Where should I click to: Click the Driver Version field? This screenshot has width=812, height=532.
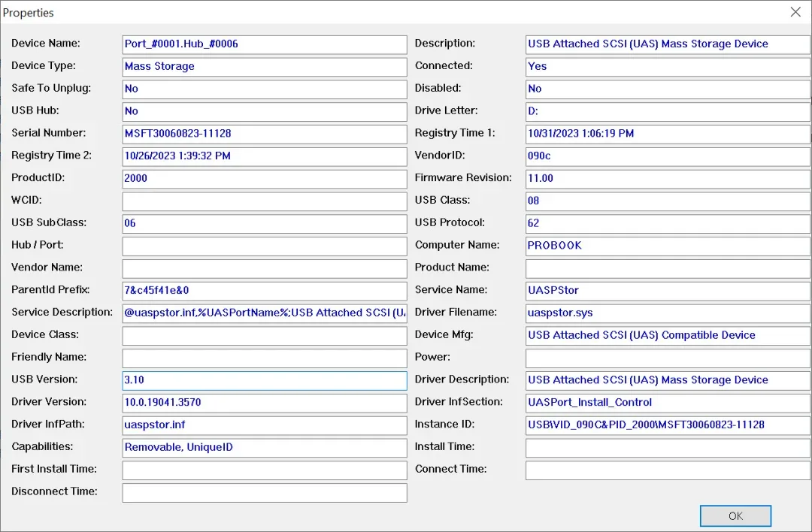click(264, 403)
